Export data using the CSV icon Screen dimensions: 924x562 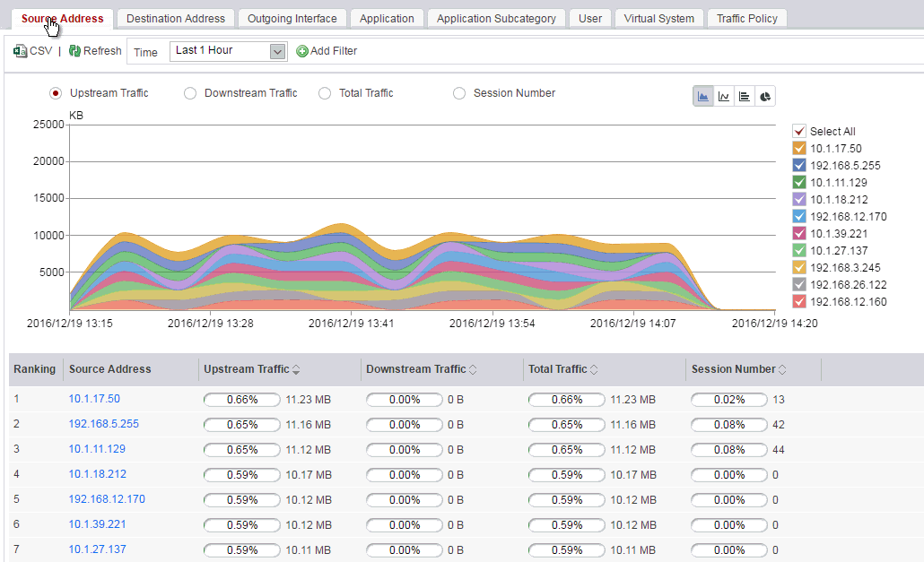coord(20,51)
